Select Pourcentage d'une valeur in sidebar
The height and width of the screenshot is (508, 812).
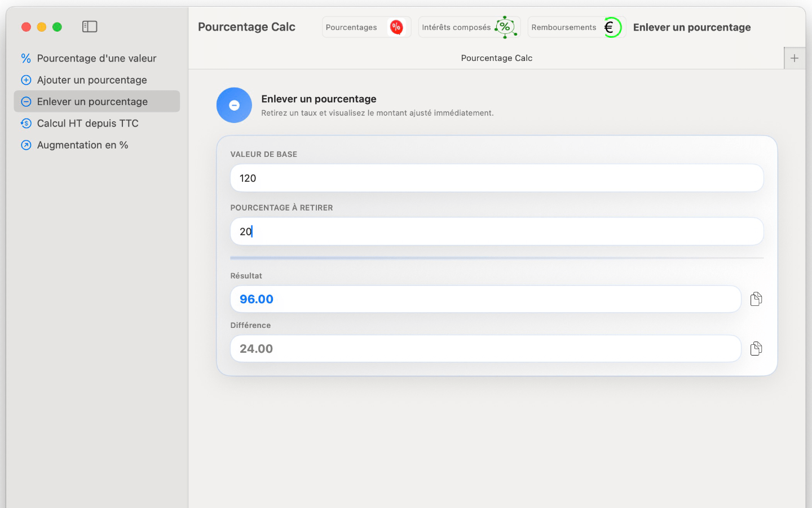[96, 58]
